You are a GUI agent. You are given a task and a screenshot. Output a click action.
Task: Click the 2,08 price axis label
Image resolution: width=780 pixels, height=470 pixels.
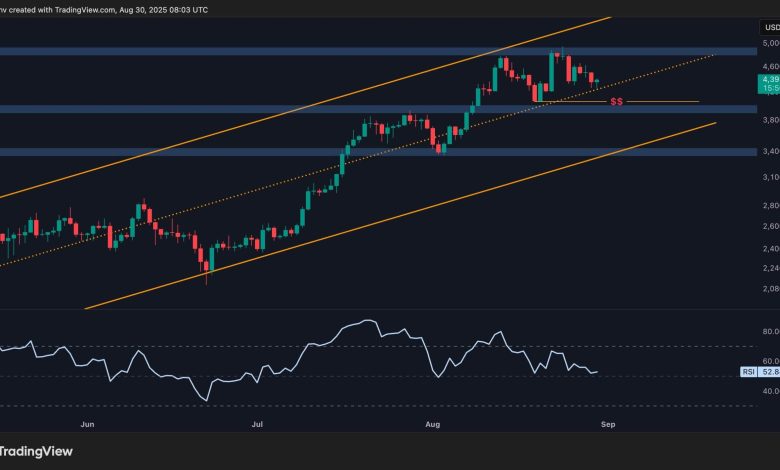coord(771,288)
